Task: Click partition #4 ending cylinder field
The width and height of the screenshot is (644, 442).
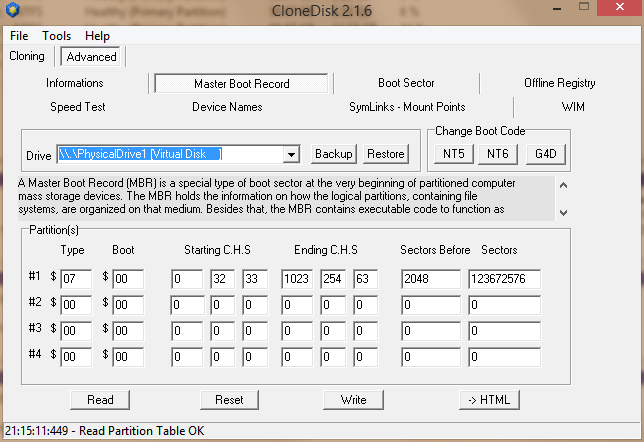Action: click(x=297, y=357)
